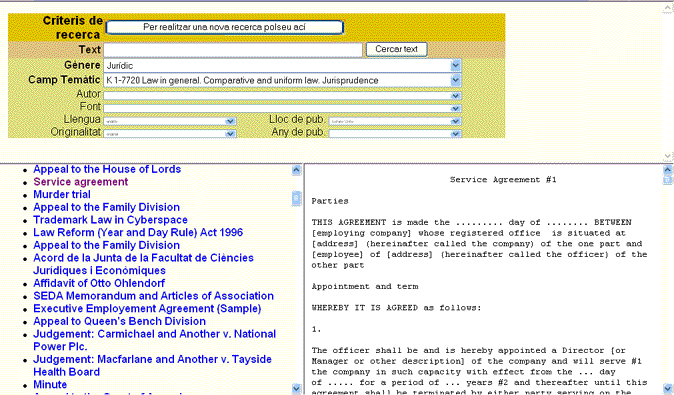Image resolution: width=674 pixels, height=395 pixels.
Task: Open 'Executive Employement Agreement (Sample)' link
Action: tap(147, 309)
